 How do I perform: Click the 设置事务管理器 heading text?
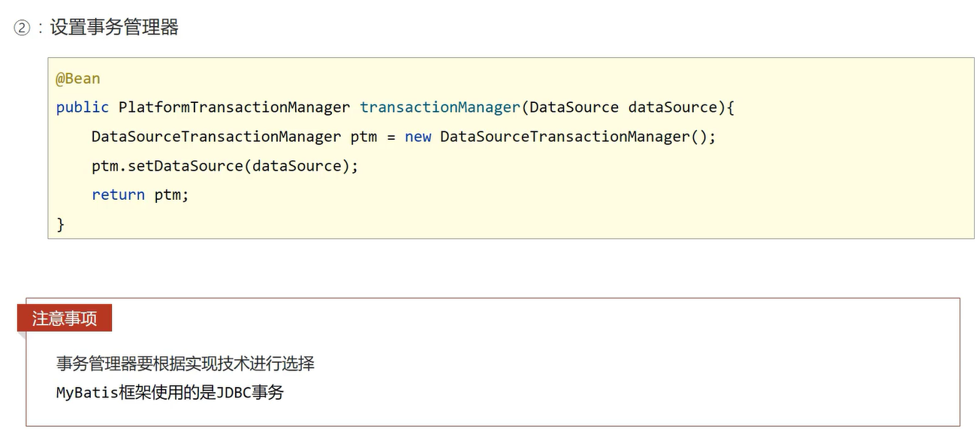point(114,28)
